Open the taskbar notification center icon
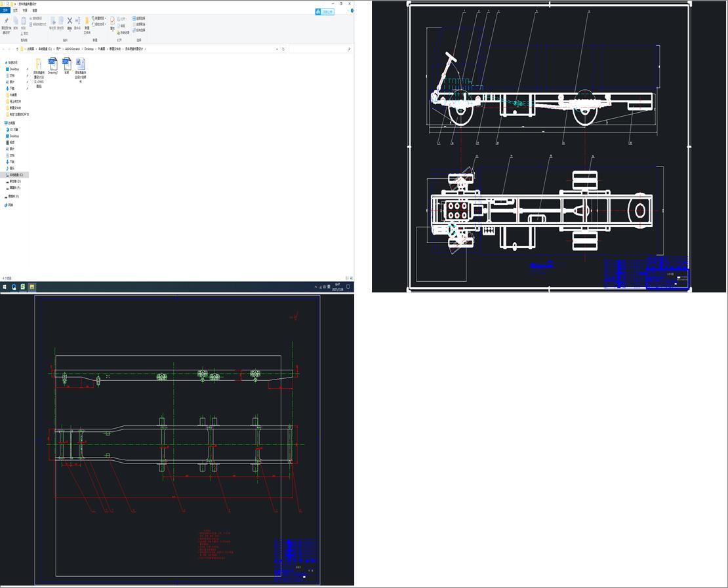Image resolution: width=728 pixels, height=588 pixels. (x=348, y=287)
